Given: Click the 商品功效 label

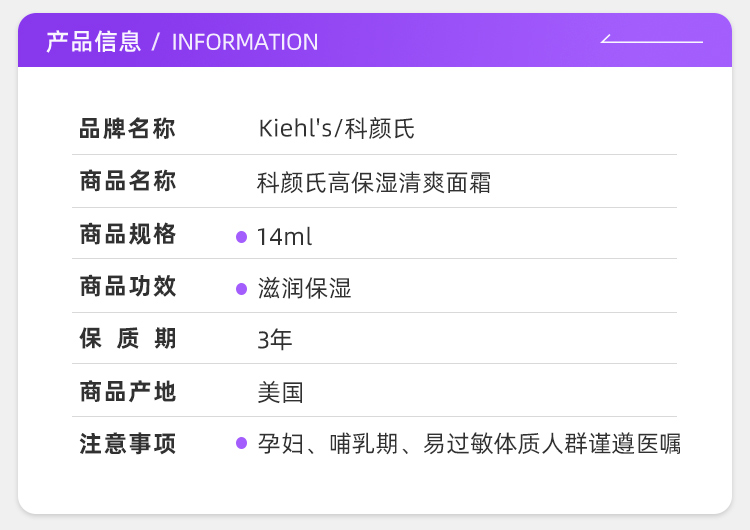Looking at the screenshot, I should click(x=128, y=287).
